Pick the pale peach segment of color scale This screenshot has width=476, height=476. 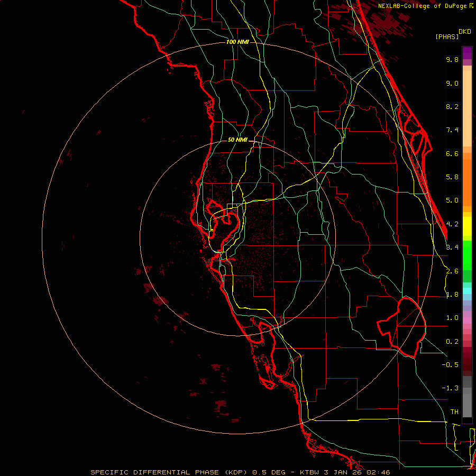[x=467, y=108]
